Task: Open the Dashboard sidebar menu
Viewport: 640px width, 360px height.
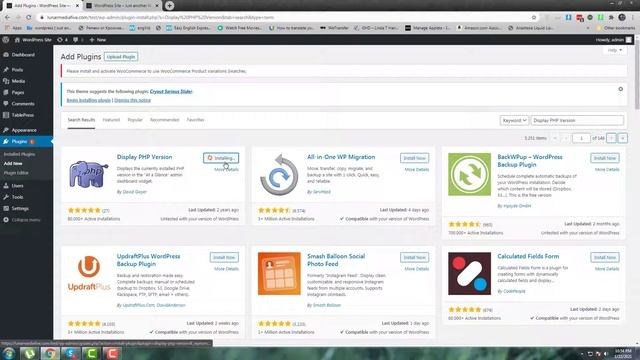Action: pos(23,55)
